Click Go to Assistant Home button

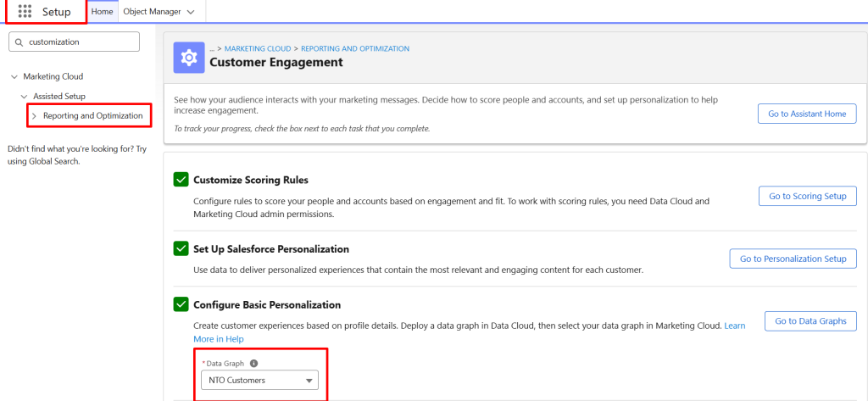tap(807, 114)
